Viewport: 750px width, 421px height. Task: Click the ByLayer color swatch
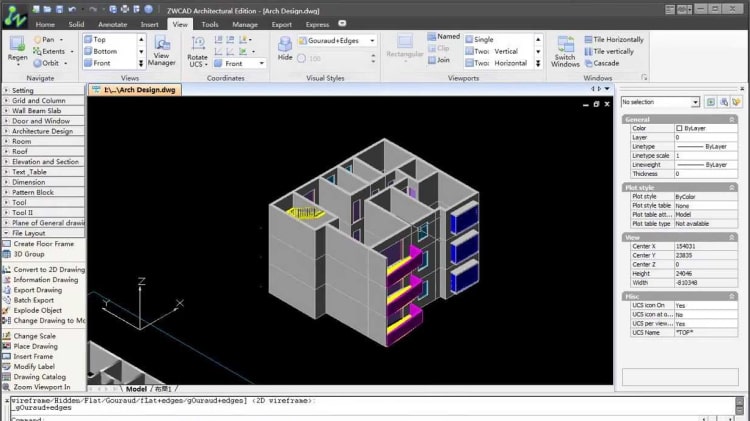[680, 128]
